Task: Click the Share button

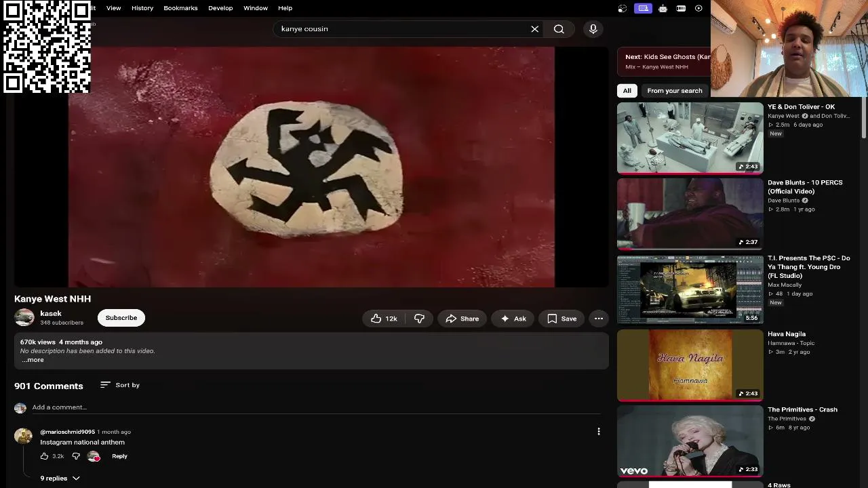Action: click(x=462, y=319)
